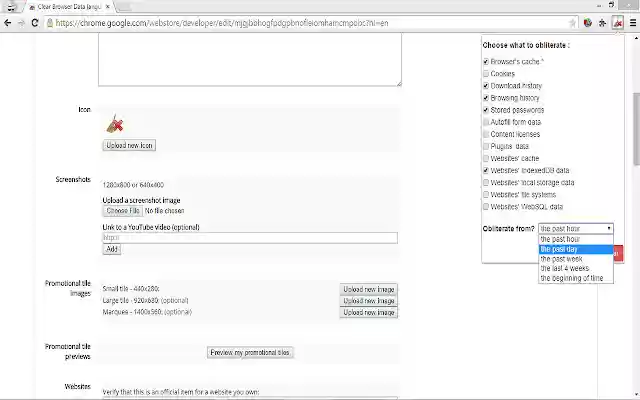
Task: Upload new image for Large tile
Action: pyautogui.click(x=369, y=301)
